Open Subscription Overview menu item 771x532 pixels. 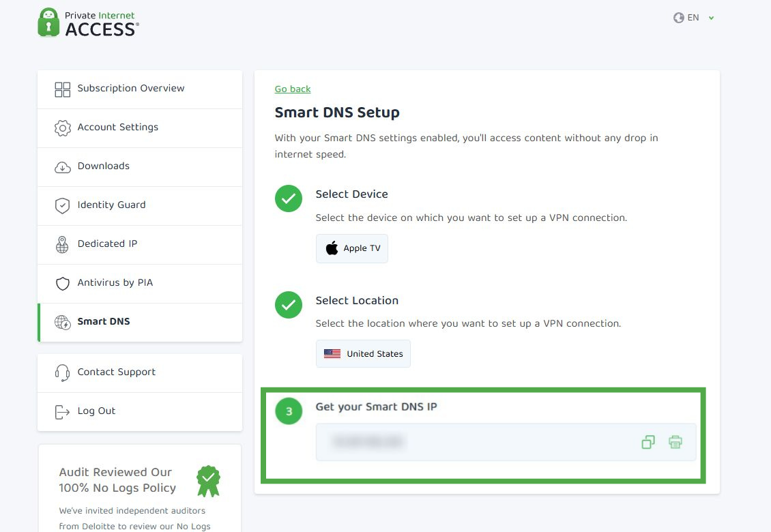[140, 89]
